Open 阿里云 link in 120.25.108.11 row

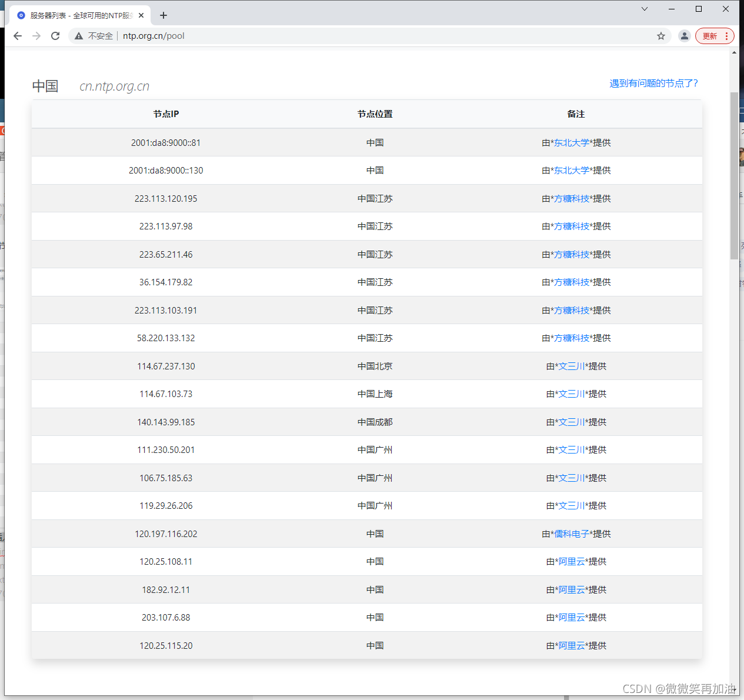pyautogui.click(x=572, y=561)
